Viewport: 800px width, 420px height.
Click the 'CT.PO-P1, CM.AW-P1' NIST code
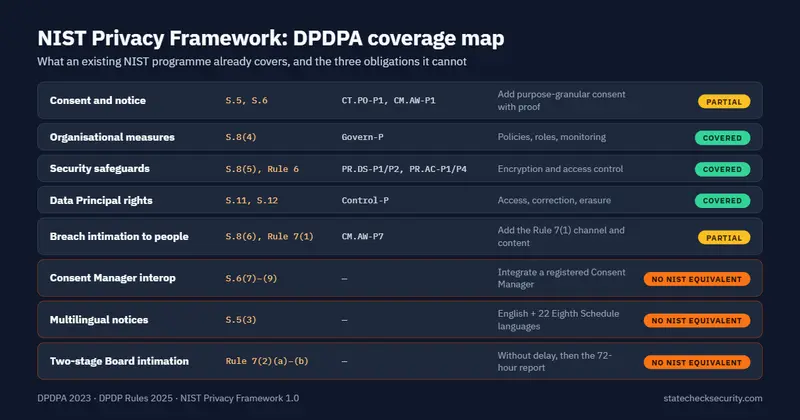tap(388, 101)
